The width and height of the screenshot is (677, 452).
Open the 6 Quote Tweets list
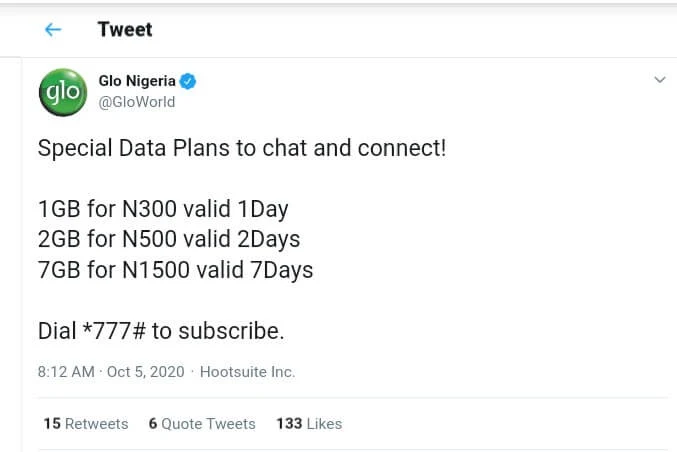[x=202, y=424]
